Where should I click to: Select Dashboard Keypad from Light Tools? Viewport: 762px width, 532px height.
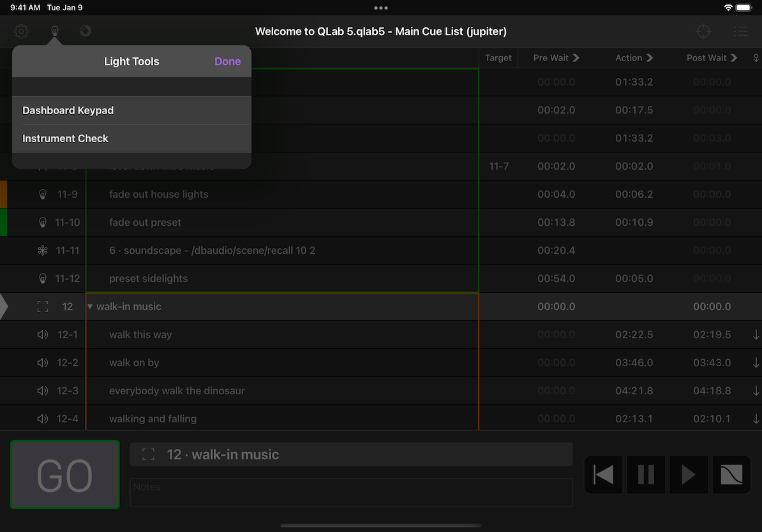(68, 110)
